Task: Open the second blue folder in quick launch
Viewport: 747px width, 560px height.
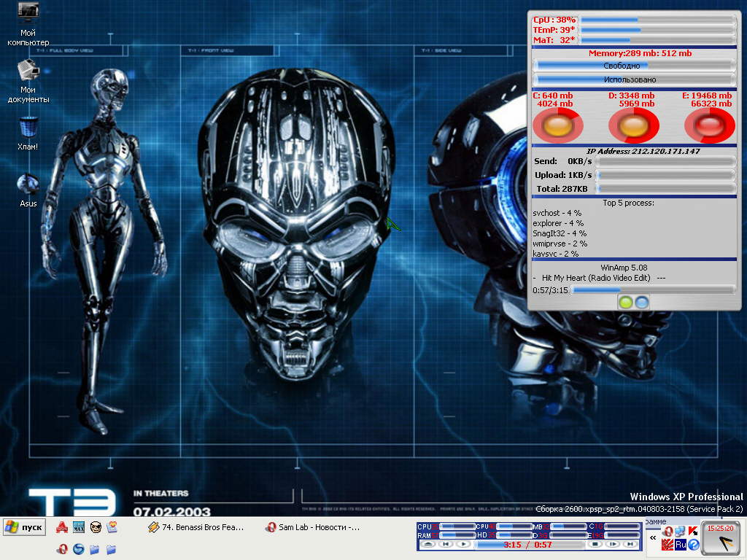Action: coord(112,550)
